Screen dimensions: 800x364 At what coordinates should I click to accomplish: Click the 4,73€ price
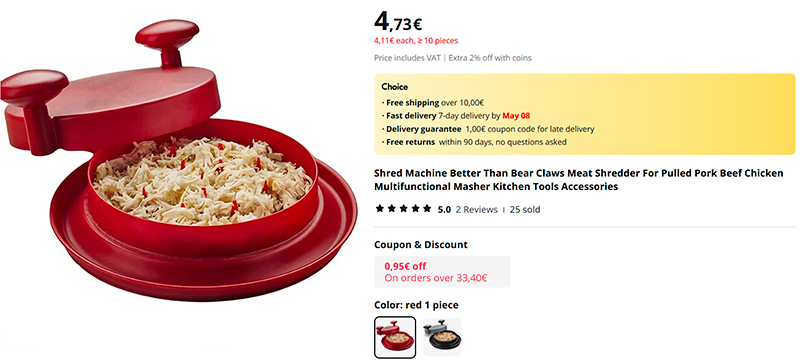tap(398, 21)
